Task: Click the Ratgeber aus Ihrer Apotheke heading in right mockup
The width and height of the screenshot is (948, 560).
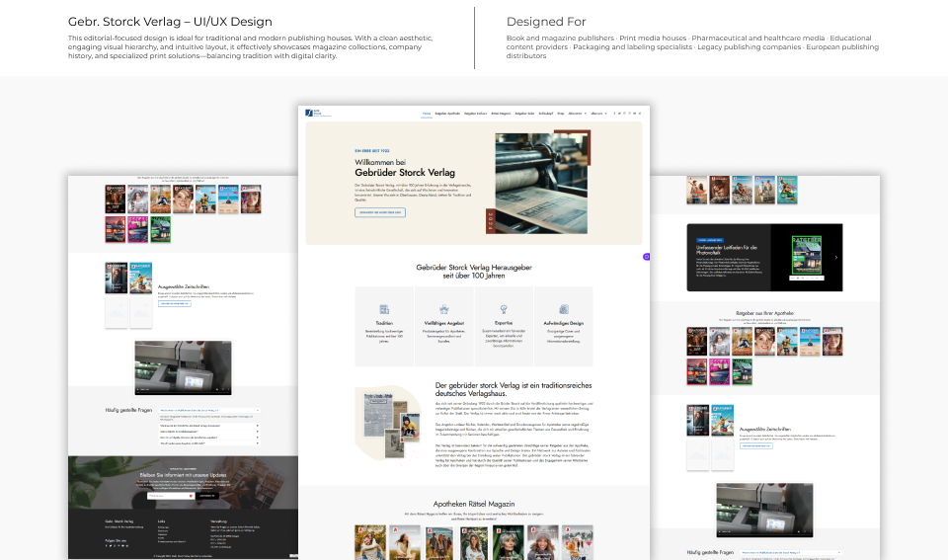Action: 764,313
